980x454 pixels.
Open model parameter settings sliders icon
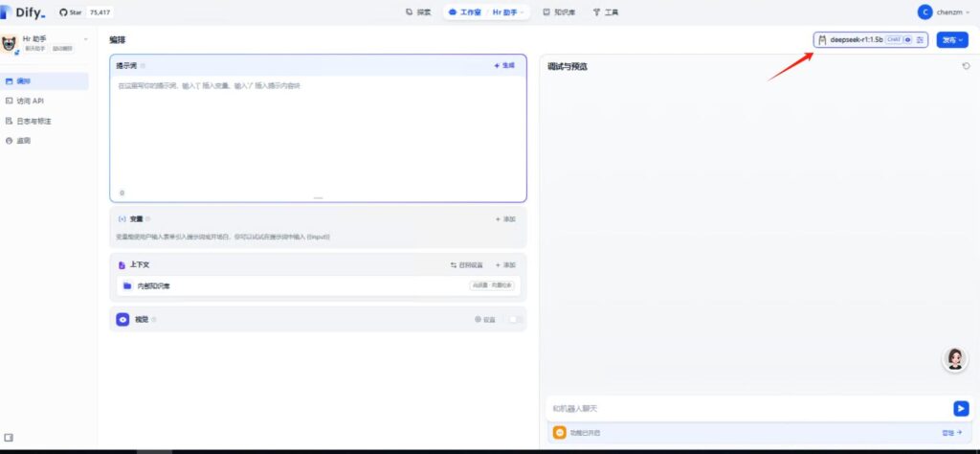coord(920,40)
